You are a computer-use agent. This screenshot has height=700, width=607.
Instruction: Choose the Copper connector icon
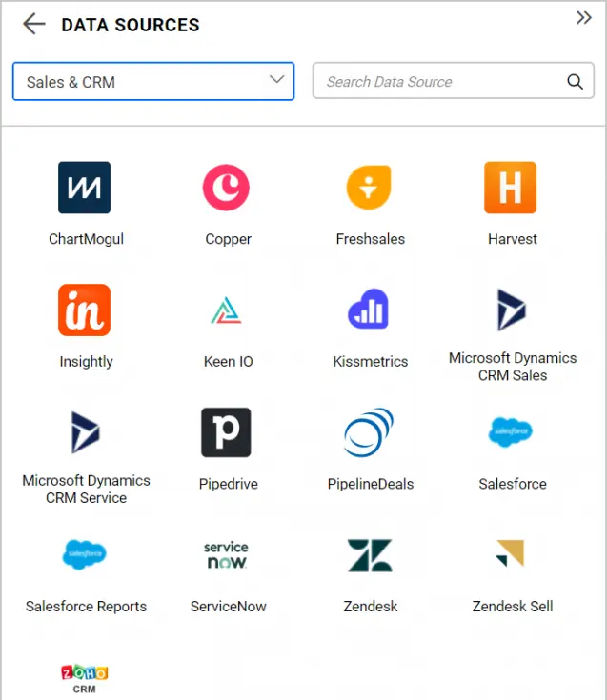coord(227,188)
